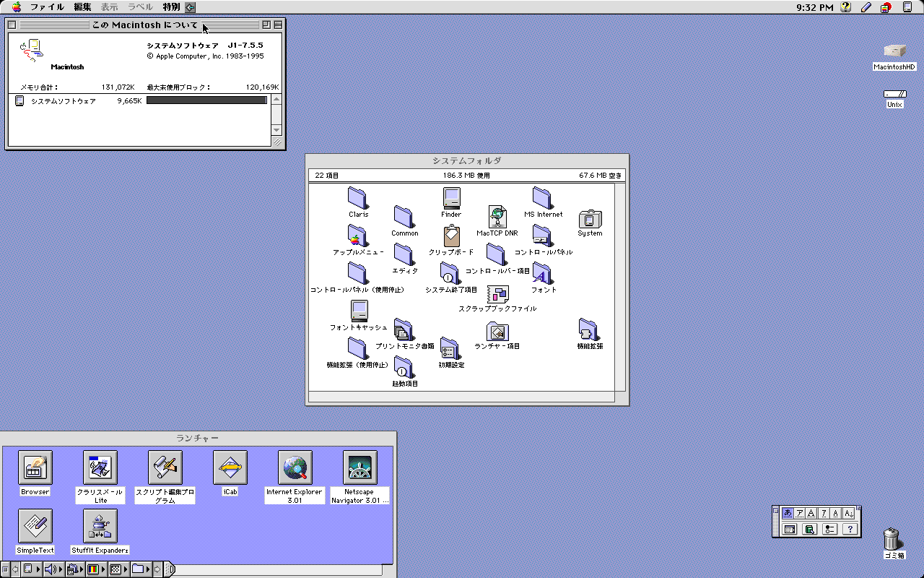The width and height of the screenshot is (924, 578).
Task: Select the 初期設定 folder
Action: point(451,348)
